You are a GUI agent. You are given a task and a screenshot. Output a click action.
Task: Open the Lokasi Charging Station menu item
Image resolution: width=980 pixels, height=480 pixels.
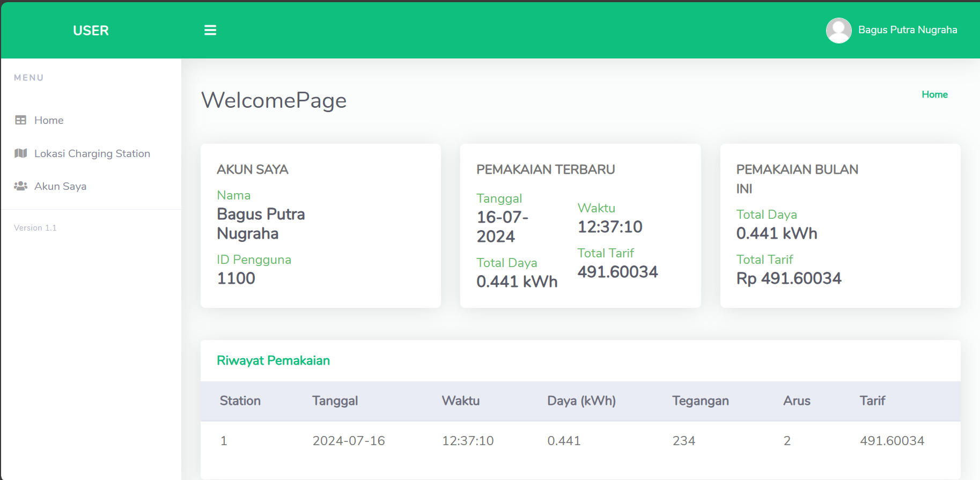[x=92, y=153]
